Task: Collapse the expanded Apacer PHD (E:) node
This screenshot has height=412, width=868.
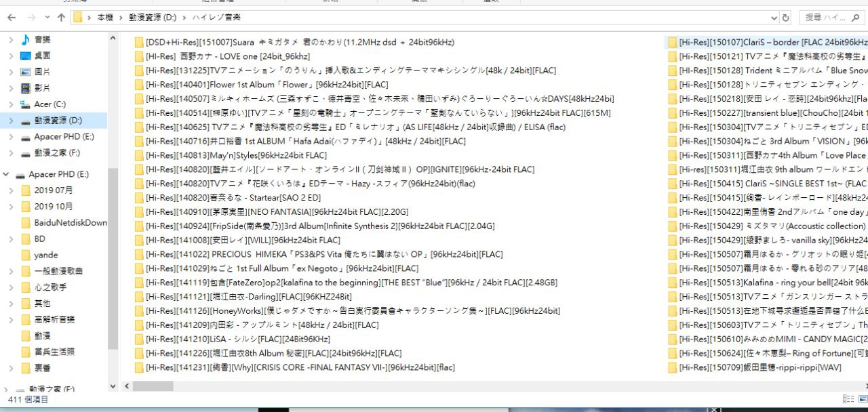Action: click(x=6, y=174)
